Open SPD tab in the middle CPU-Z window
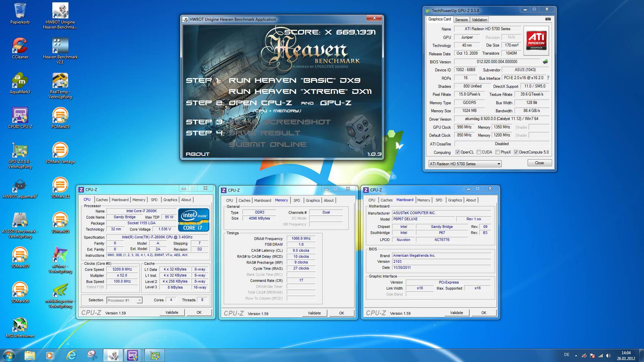644x362 pixels. pos(297,200)
